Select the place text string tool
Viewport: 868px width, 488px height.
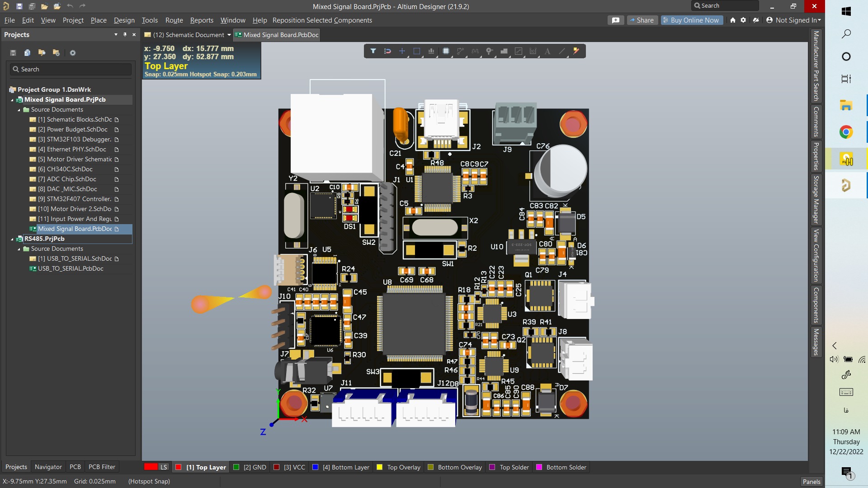pos(547,51)
